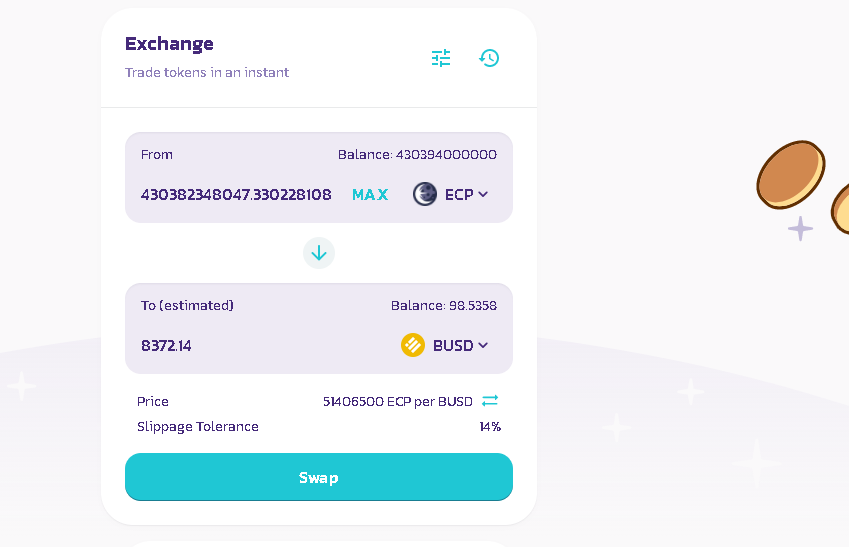Open the BUSD currency selector
The image size is (849, 547).
click(x=445, y=345)
